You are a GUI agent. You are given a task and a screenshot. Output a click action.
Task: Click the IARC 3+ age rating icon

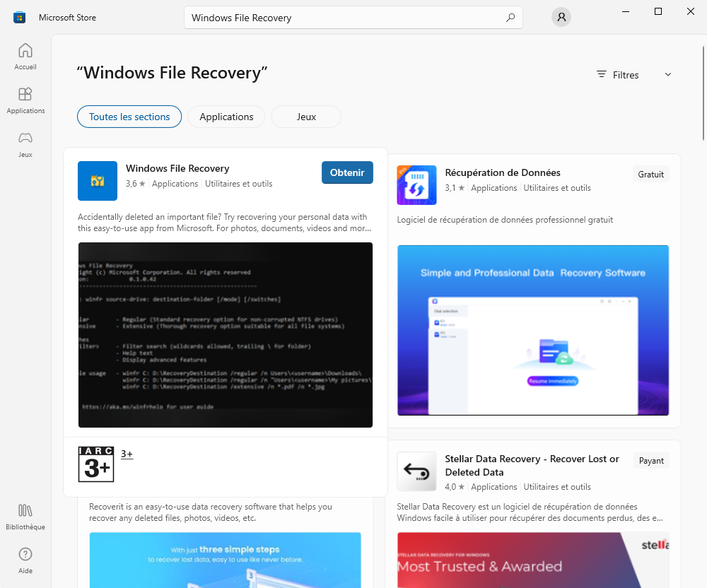pyautogui.click(x=96, y=464)
